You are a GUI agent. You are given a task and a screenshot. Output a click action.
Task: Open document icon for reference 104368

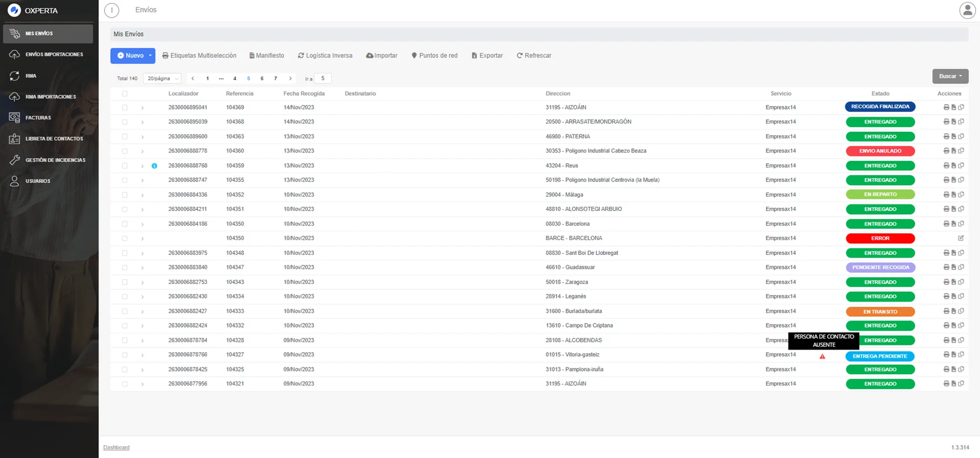954,121
